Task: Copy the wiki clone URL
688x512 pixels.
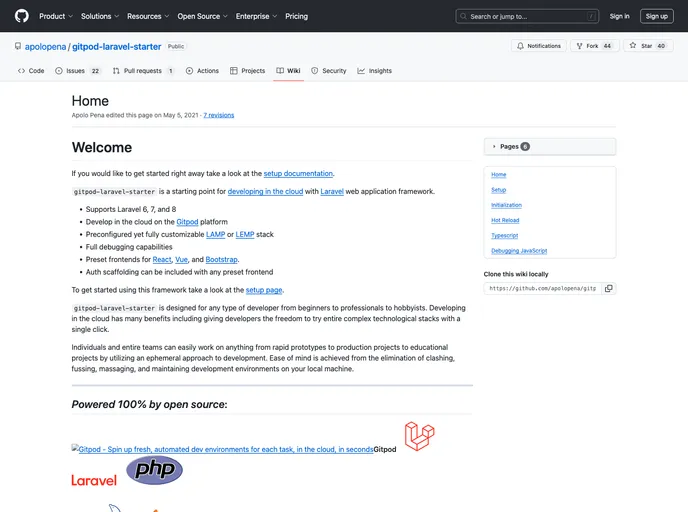Action: pos(609,288)
